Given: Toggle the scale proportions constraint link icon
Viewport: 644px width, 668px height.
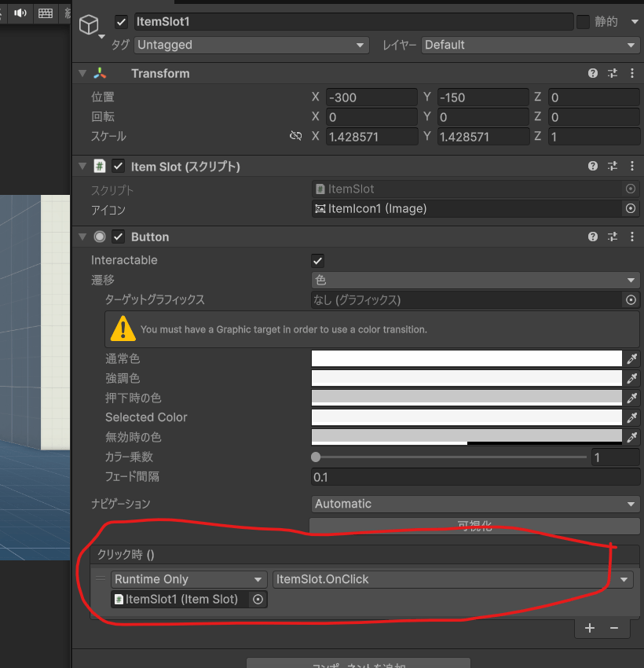Looking at the screenshot, I should click(295, 136).
